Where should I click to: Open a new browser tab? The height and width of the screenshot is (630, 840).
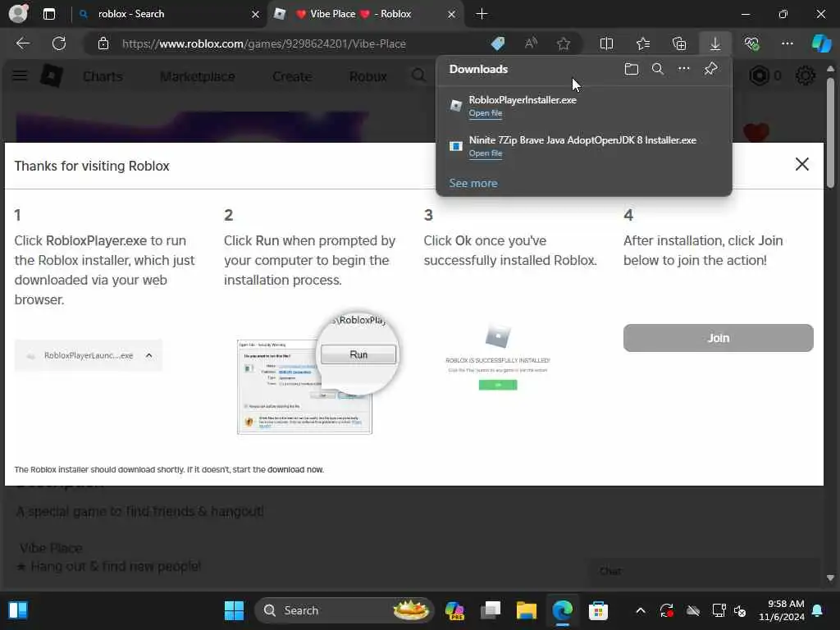(x=482, y=14)
